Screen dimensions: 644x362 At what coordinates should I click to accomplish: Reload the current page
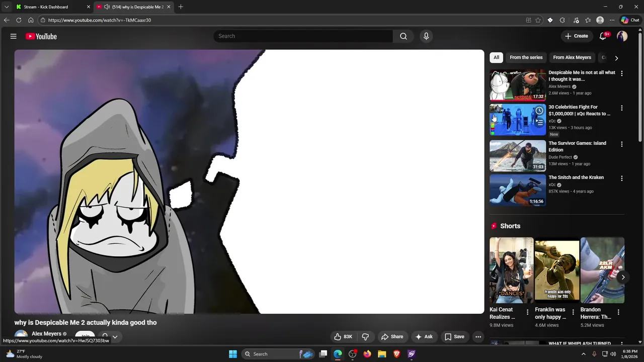click(19, 20)
